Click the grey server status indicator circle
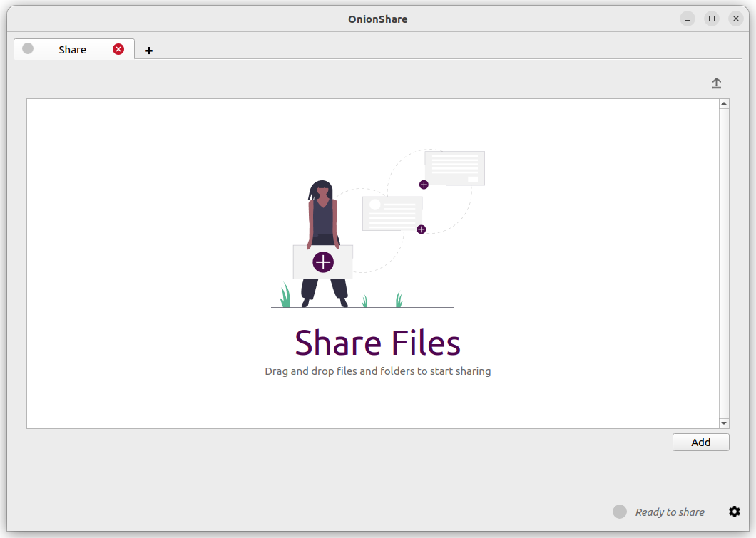Image resolution: width=756 pixels, height=538 pixels. pos(620,512)
